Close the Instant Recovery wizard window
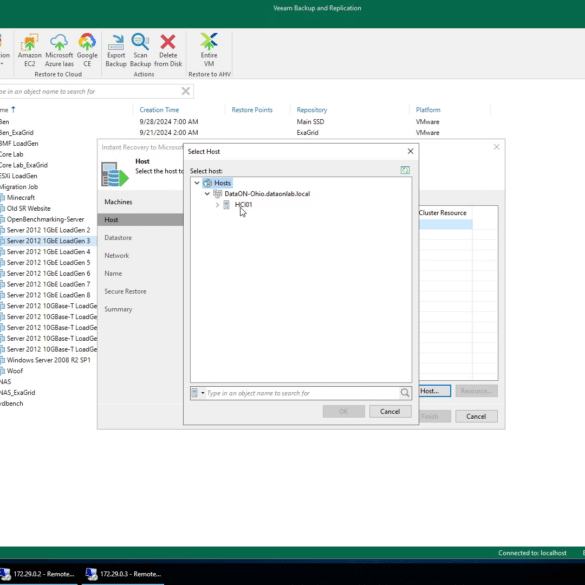 [497, 147]
